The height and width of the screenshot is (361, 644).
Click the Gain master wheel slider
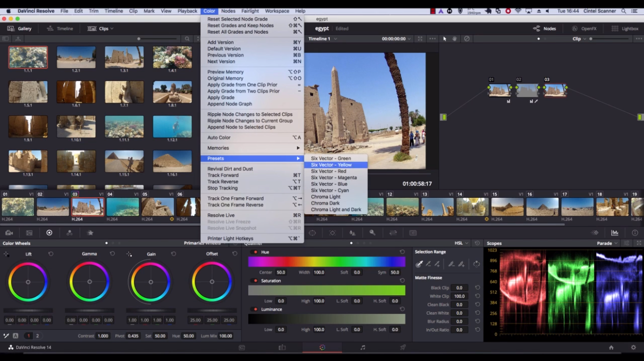click(x=151, y=311)
